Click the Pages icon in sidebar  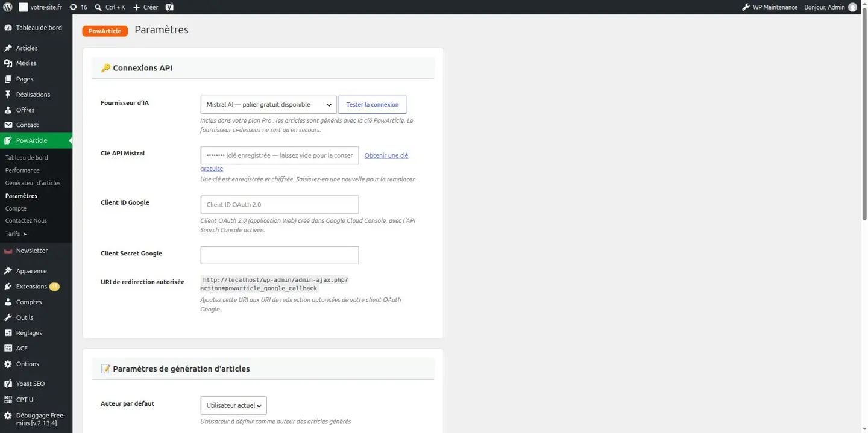8,79
